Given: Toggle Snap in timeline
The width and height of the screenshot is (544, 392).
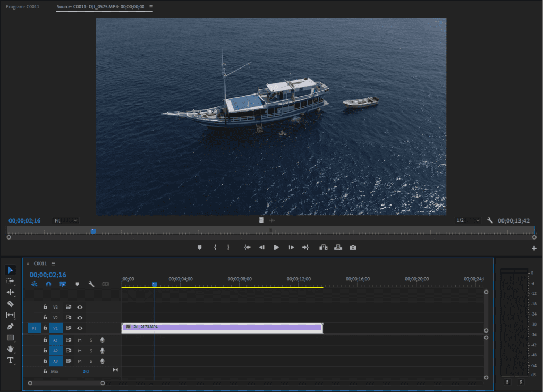Looking at the screenshot, I should (x=48, y=284).
